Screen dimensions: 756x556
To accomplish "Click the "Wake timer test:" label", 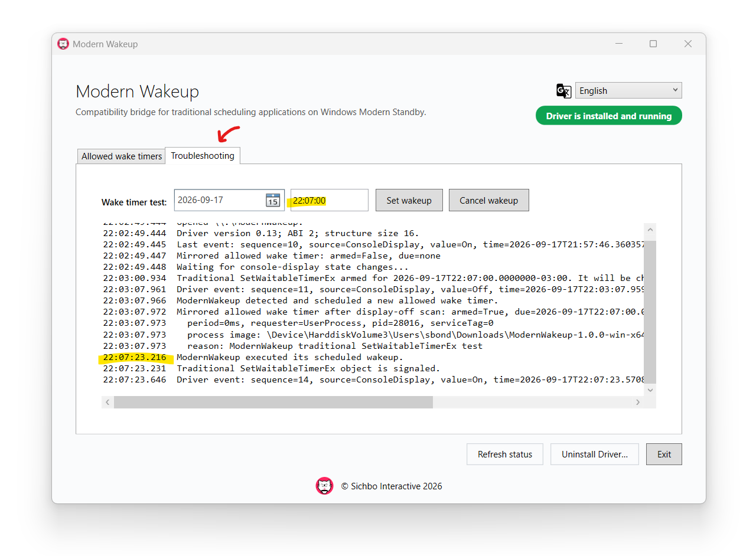I will click(x=134, y=202).
